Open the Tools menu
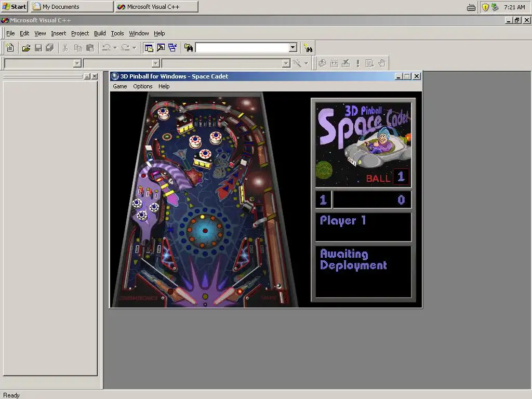 (x=117, y=33)
